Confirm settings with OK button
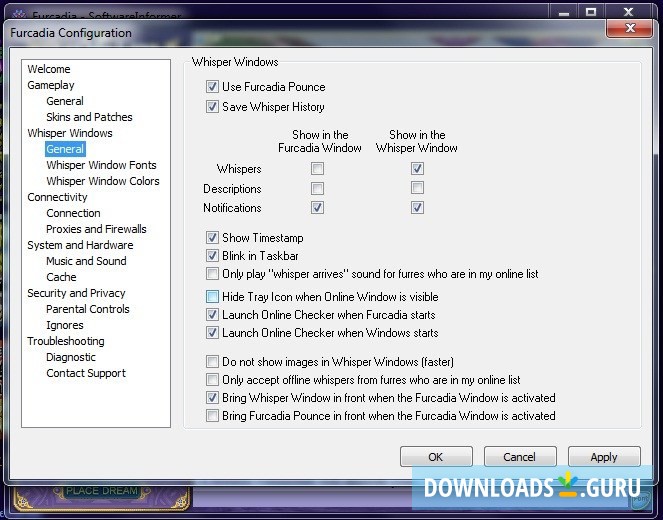Image resolution: width=663 pixels, height=520 pixels. (436, 457)
